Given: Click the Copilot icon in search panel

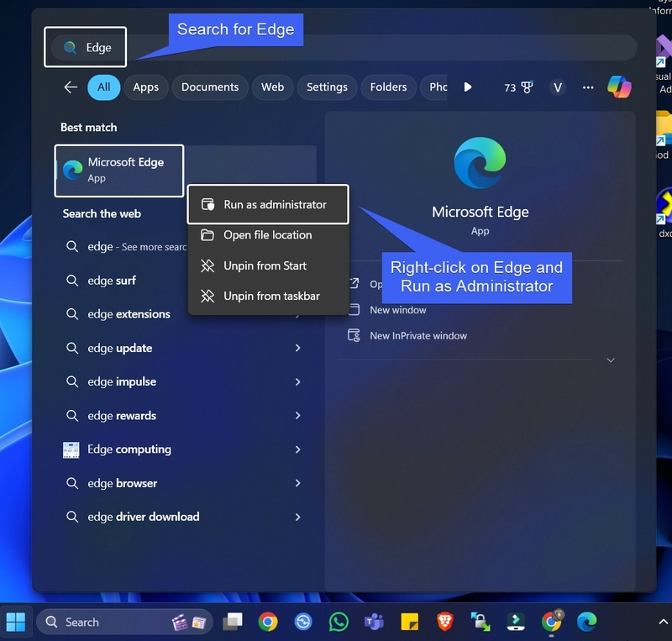Looking at the screenshot, I should coord(619,87).
